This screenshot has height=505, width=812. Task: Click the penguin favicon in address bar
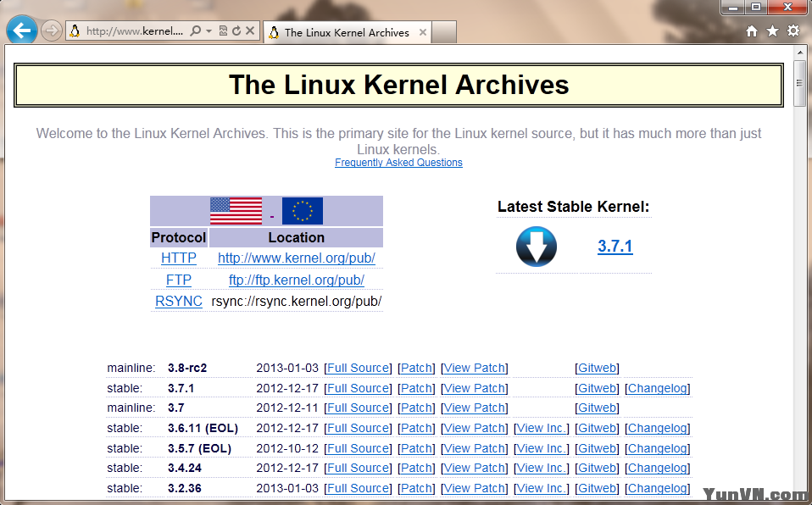(75, 31)
